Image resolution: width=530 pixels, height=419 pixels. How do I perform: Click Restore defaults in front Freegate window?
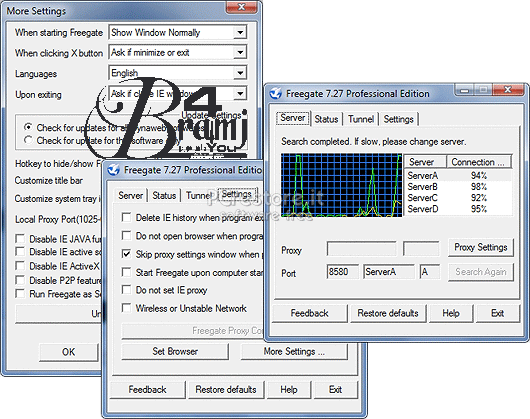(x=388, y=313)
